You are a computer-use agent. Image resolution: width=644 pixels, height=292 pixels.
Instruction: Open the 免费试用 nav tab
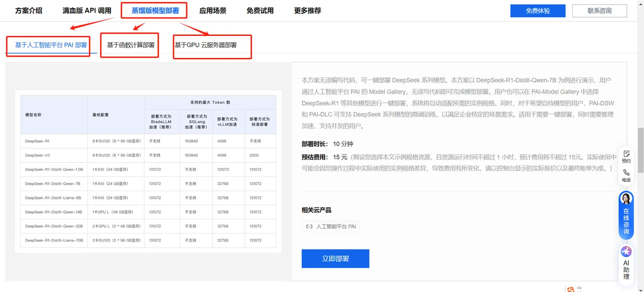pyautogui.click(x=260, y=10)
